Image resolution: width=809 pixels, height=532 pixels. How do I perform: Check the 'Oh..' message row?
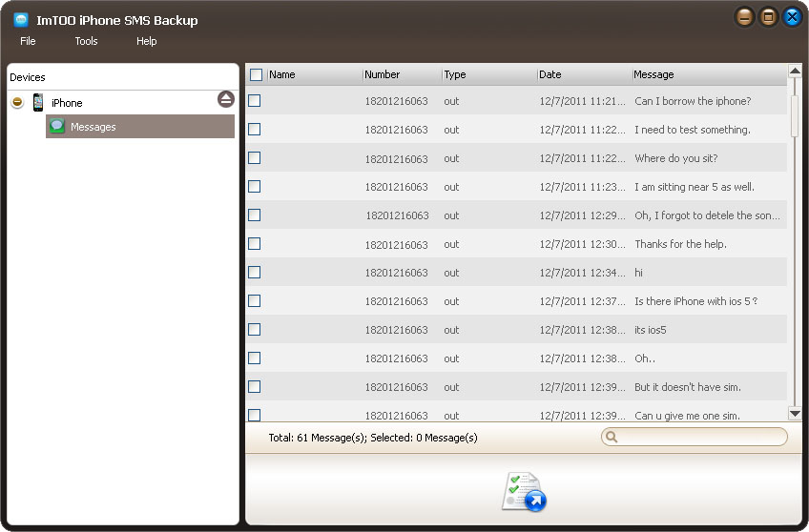255,358
